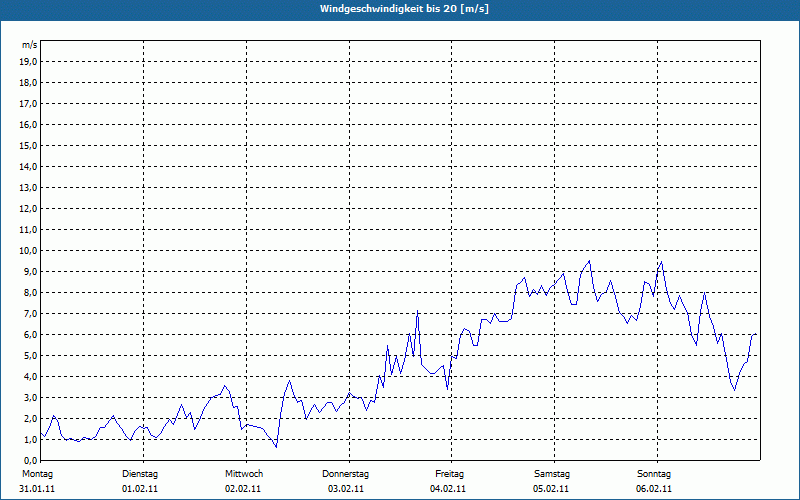Select the Montag day label
The width and height of the screenshot is (800, 500).
[x=37, y=474]
